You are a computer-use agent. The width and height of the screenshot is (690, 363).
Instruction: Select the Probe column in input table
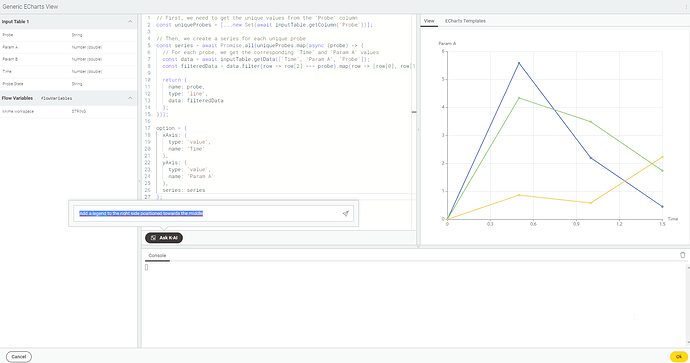(x=68, y=35)
